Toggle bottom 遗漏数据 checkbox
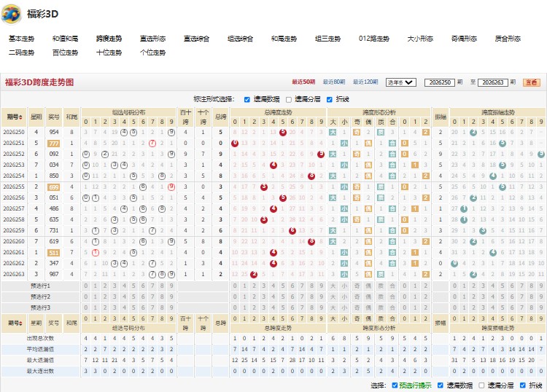547x392 pixels. [441, 385]
